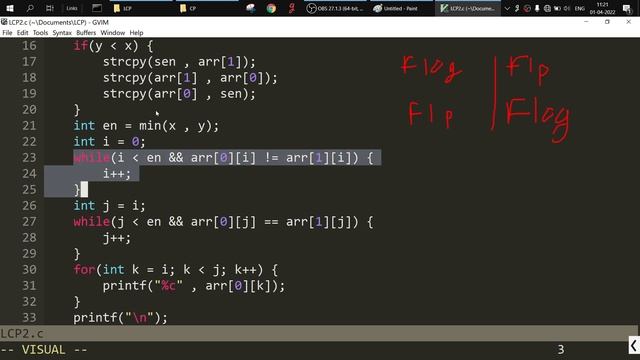Image resolution: width=640 pixels, height=360 pixels.
Task: Click 'strcpy' on line 18
Action: 124,78
